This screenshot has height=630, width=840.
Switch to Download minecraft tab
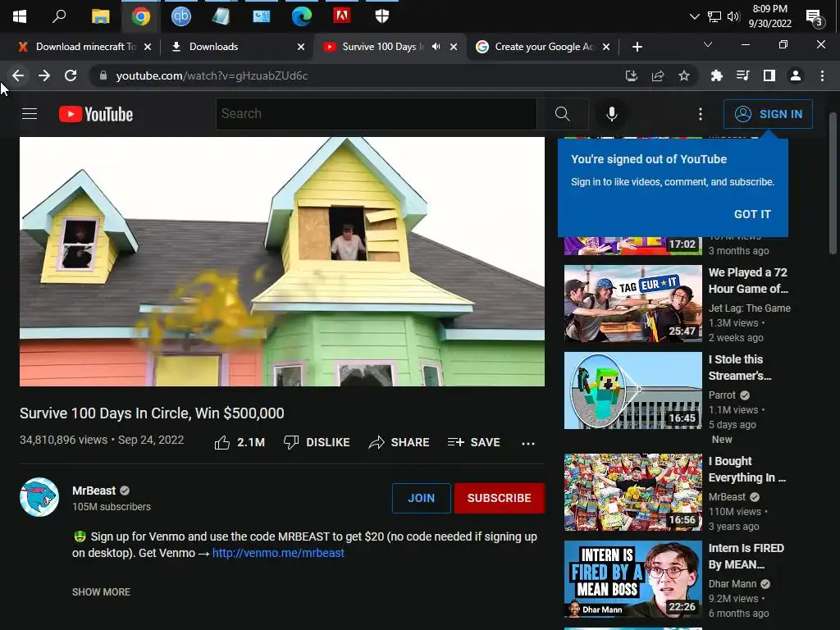(x=85, y=47)
